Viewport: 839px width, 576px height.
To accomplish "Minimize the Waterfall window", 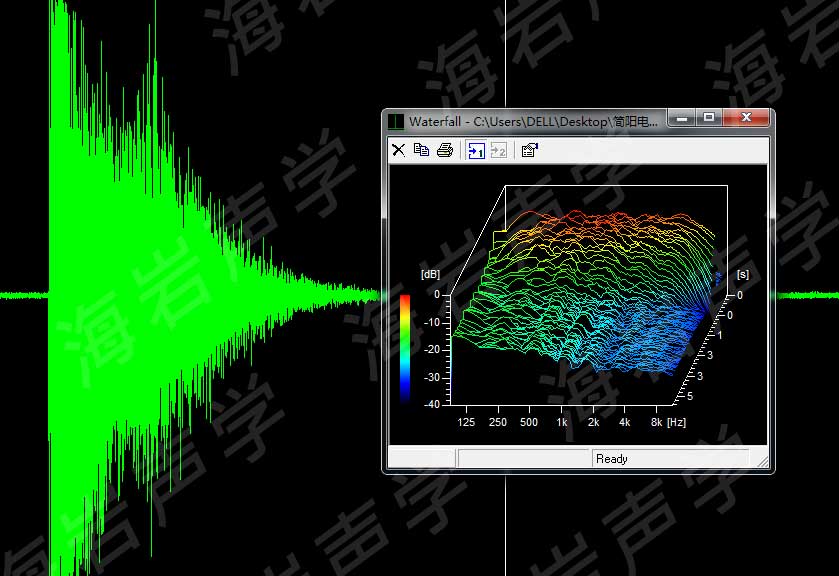I will 683,118.
